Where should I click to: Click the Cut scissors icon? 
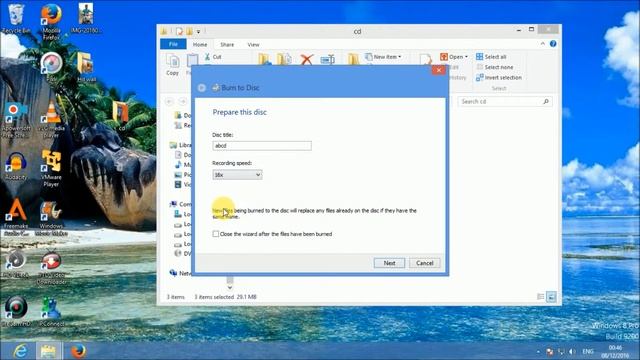pos(207,57)
